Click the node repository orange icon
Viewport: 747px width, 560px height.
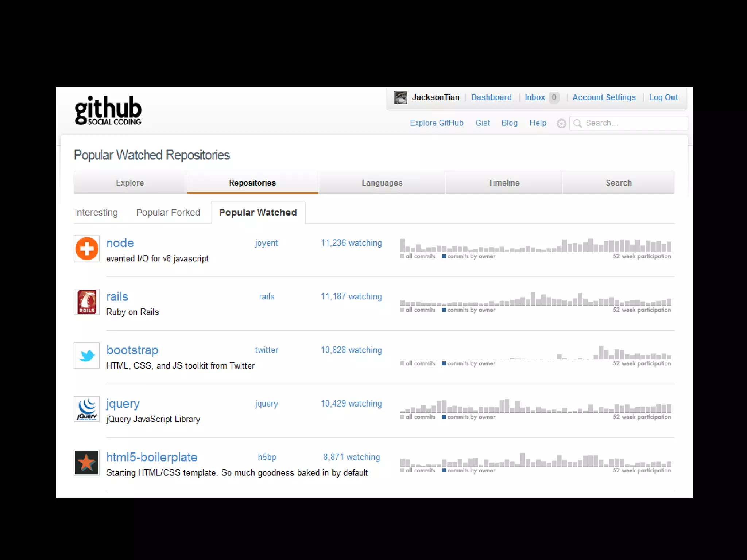click(87, 249)
